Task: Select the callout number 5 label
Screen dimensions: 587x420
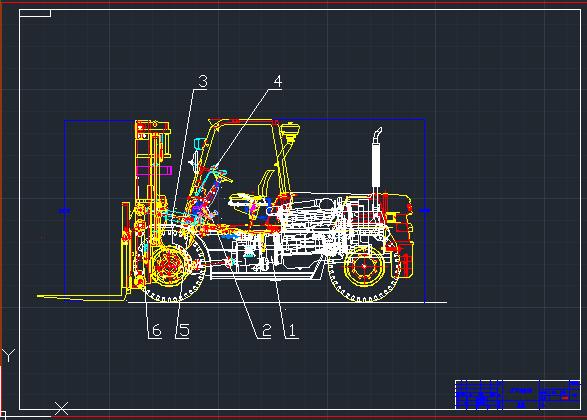Action: coord(184,331)
